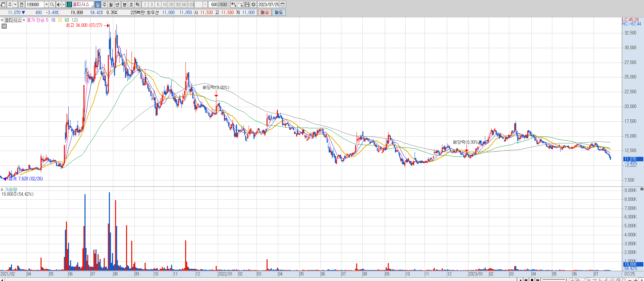644x281 pixels.
Task: Open chart settings gear icon
Action: tap(253, 4)
